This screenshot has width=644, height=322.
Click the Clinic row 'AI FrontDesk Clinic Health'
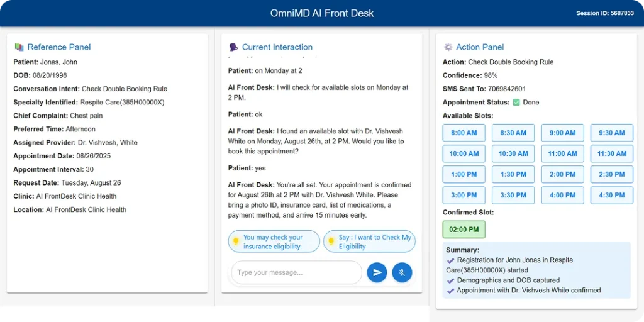(x=65, y=196)
